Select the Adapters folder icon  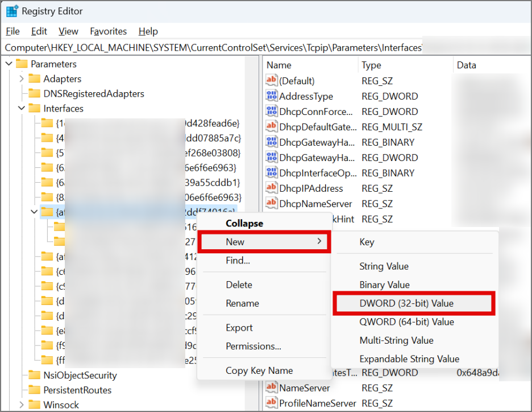(x=34, y=79)
